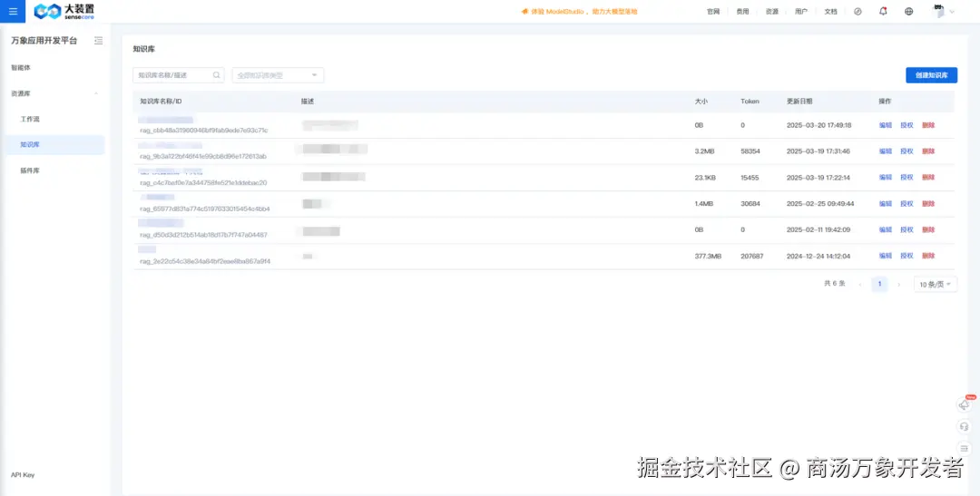
Task: Open the globe language switcher
Action: click(908, 11)
